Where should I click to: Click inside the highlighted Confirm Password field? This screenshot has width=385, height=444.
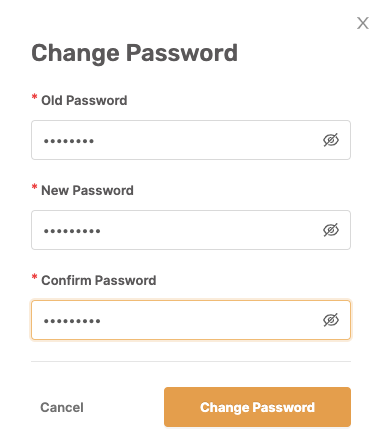click(x=191, y=320)
